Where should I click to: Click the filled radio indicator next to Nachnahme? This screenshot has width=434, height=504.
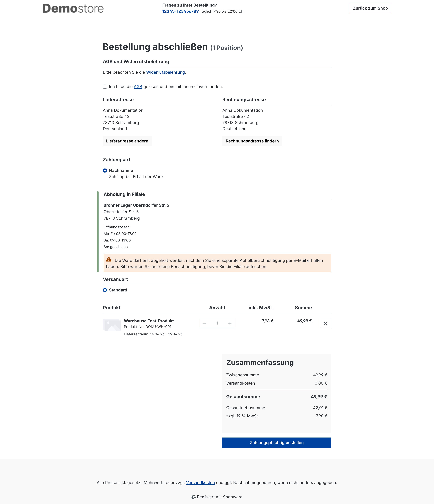(x=105, y=171)
